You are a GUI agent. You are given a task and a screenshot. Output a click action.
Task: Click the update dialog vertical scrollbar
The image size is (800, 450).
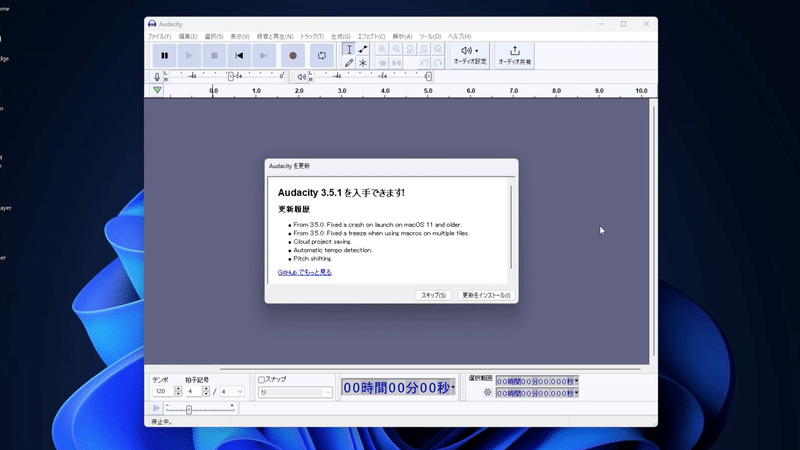coord(511,227)
